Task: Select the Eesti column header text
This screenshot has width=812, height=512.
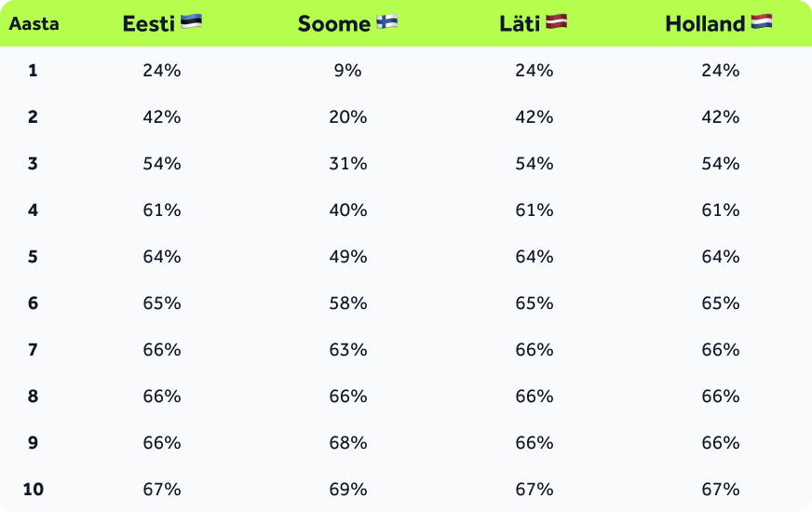Action: pos(149,24)
